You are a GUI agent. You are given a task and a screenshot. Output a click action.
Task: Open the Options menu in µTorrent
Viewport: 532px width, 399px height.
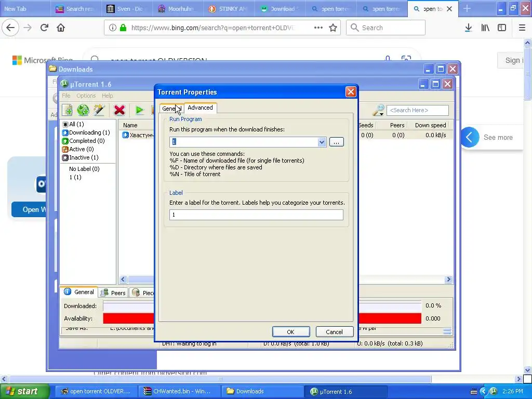[86, 96]
